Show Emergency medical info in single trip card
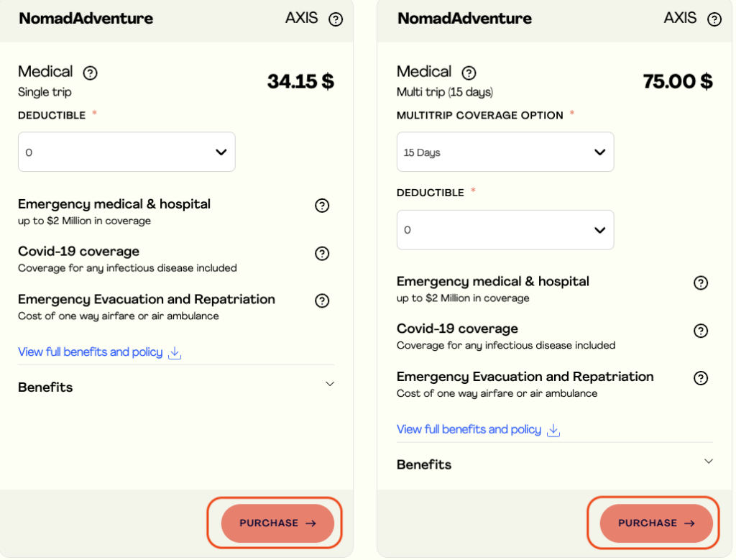Screen dimensions: 736x560 point(322,206)
